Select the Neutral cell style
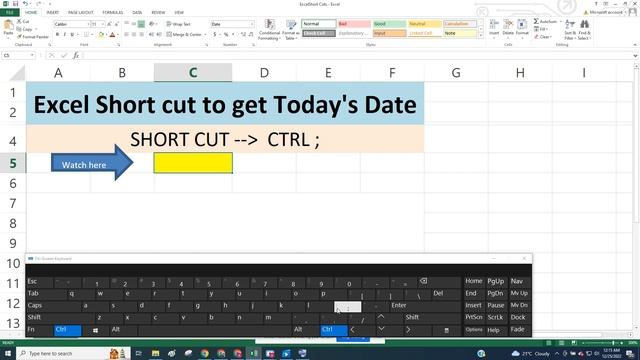 (424, 24)
